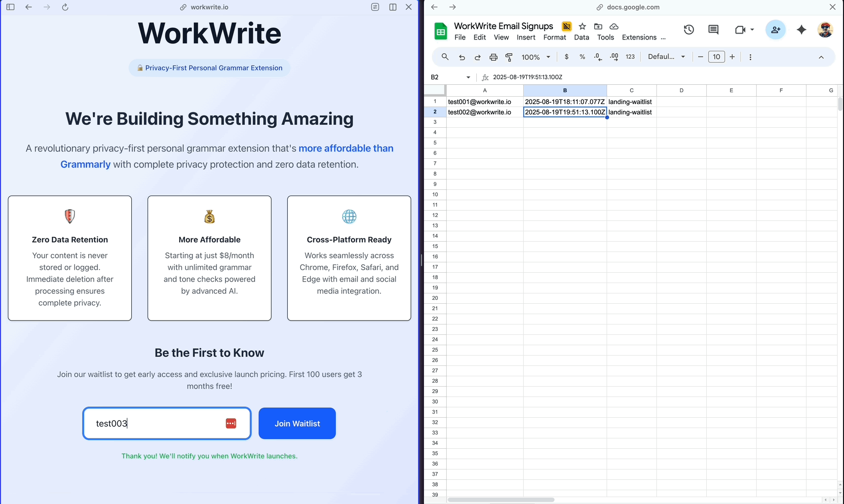Click the Join Waitlist button

point(297,423)
